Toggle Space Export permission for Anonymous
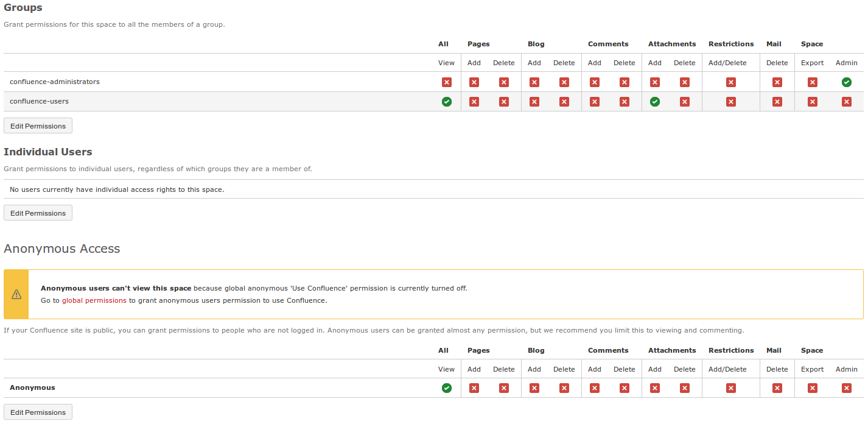868x424 pixels. click(812, 387)
